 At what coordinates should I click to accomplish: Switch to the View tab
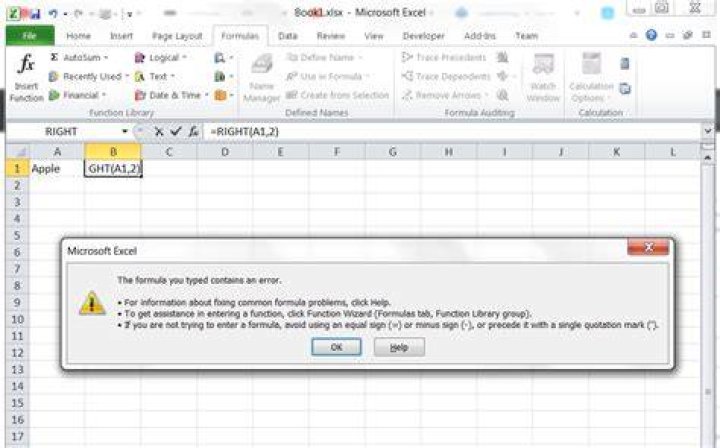[374, 36]
